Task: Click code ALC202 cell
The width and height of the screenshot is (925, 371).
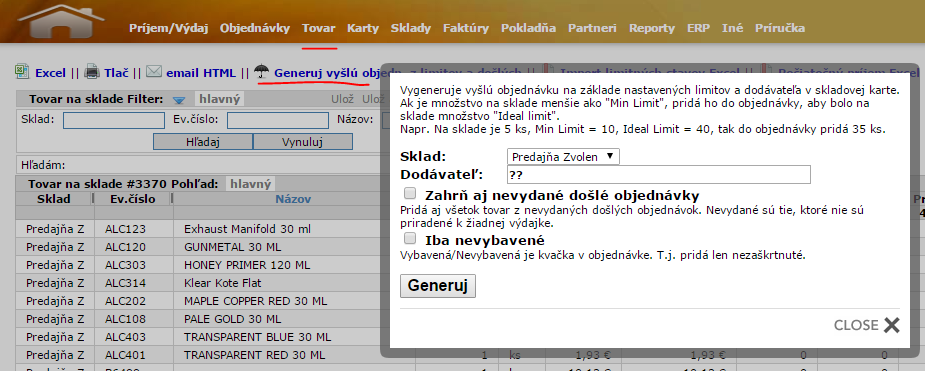Action: pos(125,301)
